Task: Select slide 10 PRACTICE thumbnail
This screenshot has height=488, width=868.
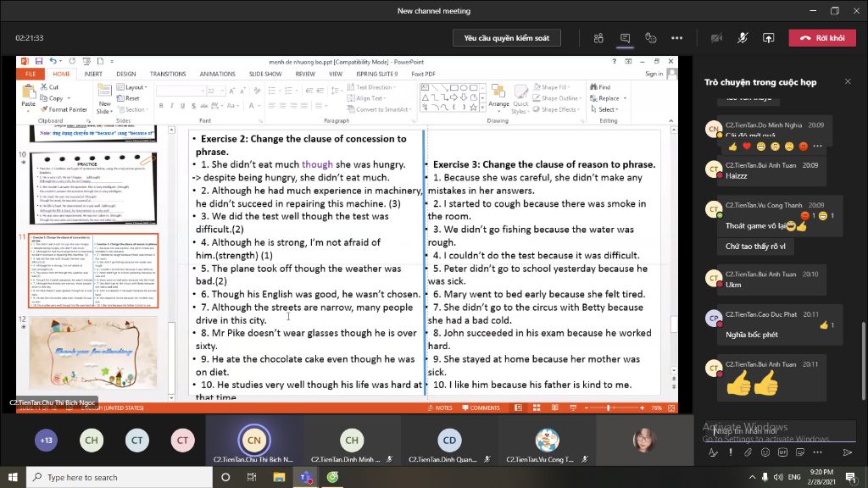Action: click(x=93, y=188)
